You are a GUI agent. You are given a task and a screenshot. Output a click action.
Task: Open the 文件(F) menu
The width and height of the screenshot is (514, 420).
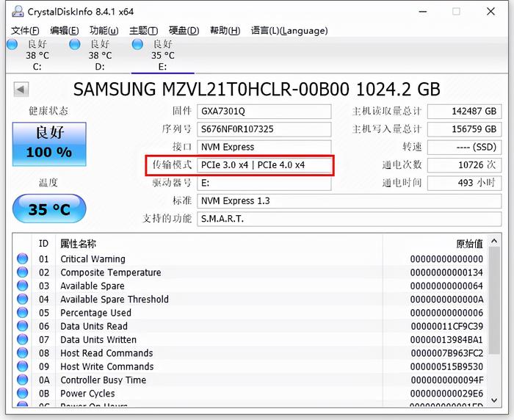click(25, 31)
